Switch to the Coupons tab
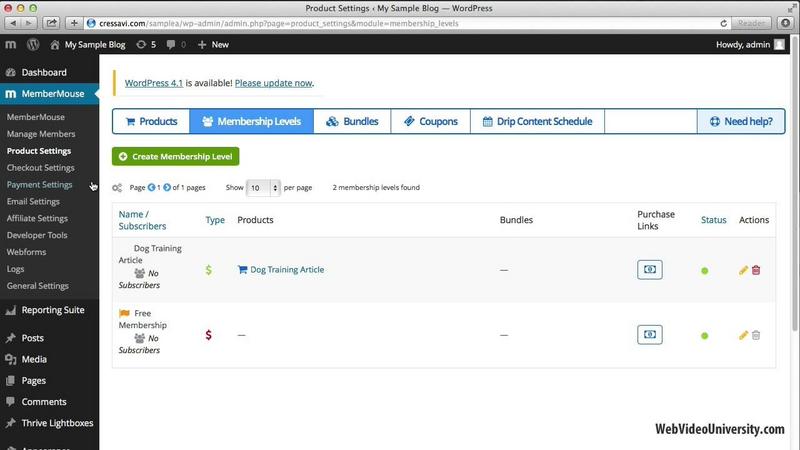800x450 pixels. pyautogui.click(x=431, y=121)
